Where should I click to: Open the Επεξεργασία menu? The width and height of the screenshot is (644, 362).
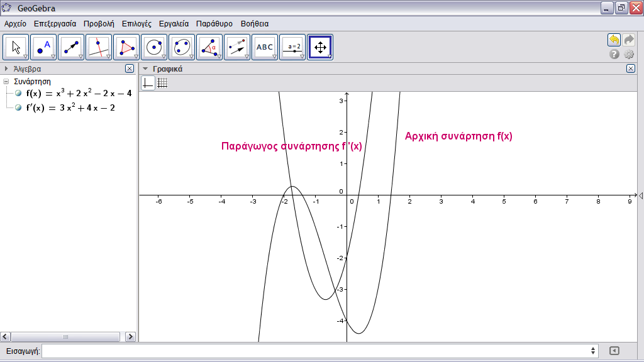coord(55,24)
